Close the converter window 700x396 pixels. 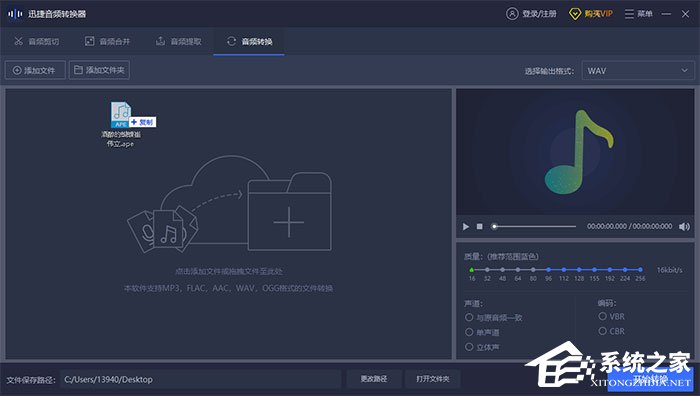(686, 14)
